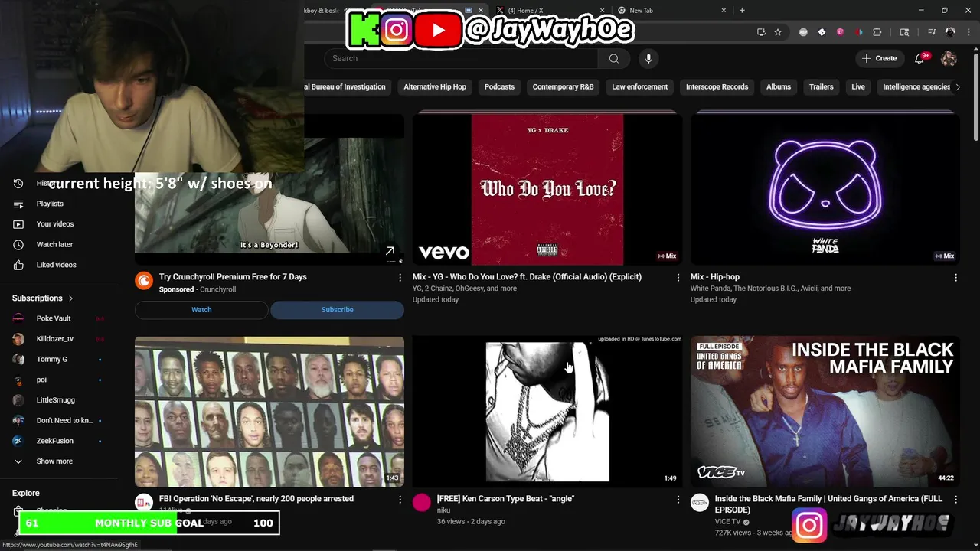Click the Create button

tap(879, 58)
